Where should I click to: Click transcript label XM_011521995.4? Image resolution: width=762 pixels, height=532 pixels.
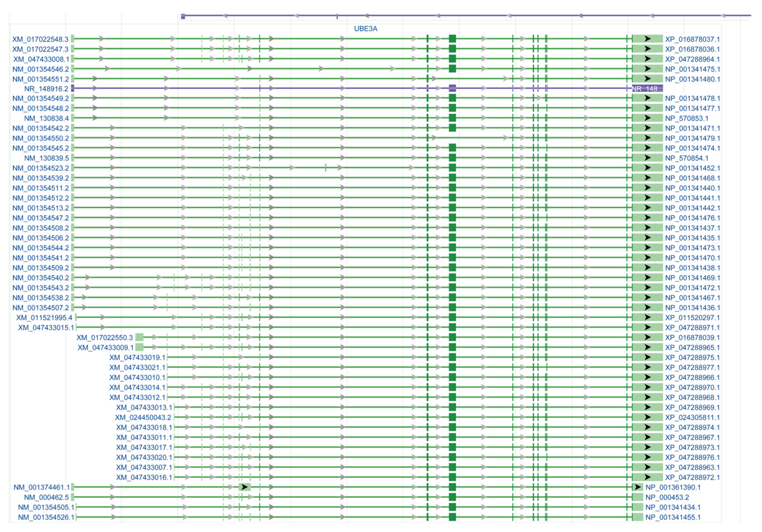click(x=44, y=318)
